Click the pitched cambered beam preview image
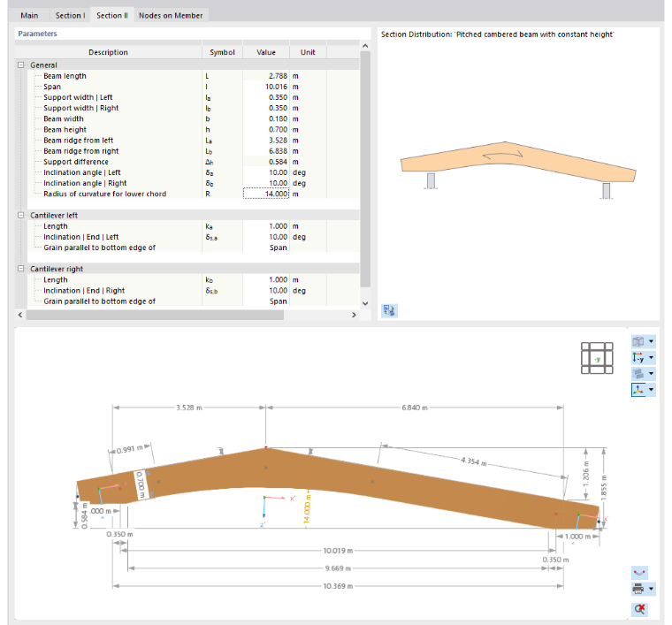 [x=518, y=170]
